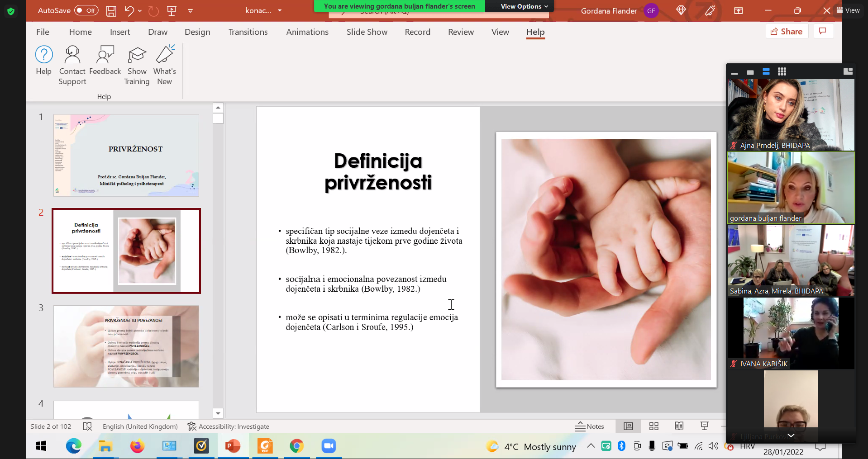
Task: Open Show Training from the Help ribbon
Action: 137,55
